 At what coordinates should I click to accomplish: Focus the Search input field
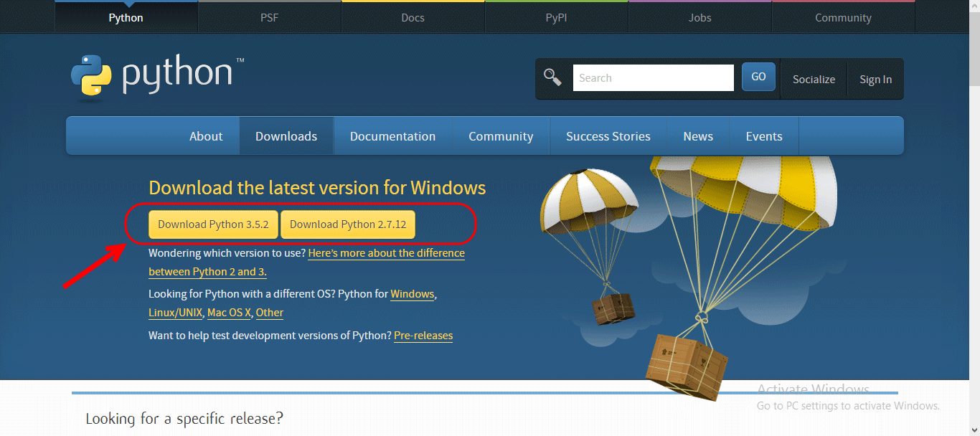pos(654,77)
